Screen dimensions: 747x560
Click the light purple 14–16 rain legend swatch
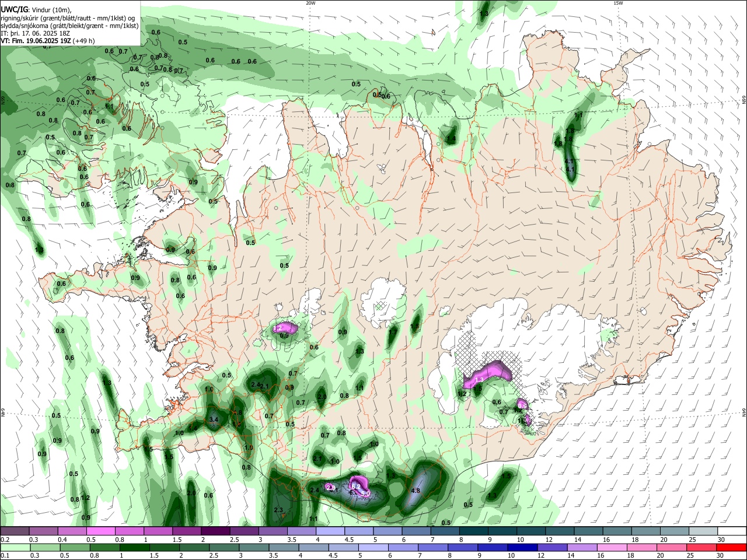[x=582, y=547]
